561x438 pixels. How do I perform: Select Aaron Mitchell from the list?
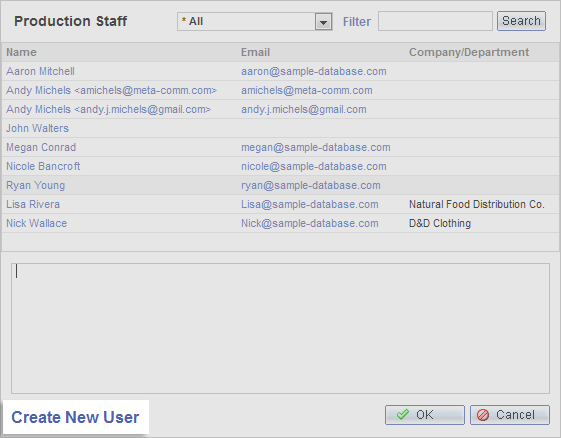(40, 71)
